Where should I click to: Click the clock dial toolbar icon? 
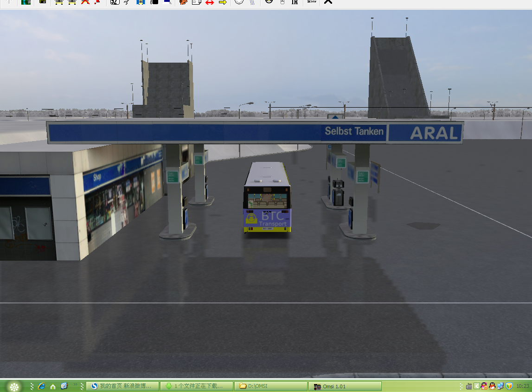[239, 2]
